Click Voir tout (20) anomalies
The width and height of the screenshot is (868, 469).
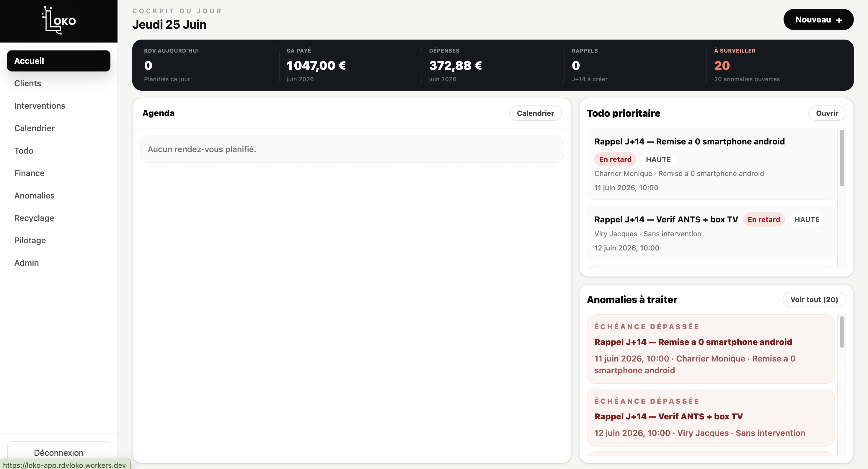[814, 299]
